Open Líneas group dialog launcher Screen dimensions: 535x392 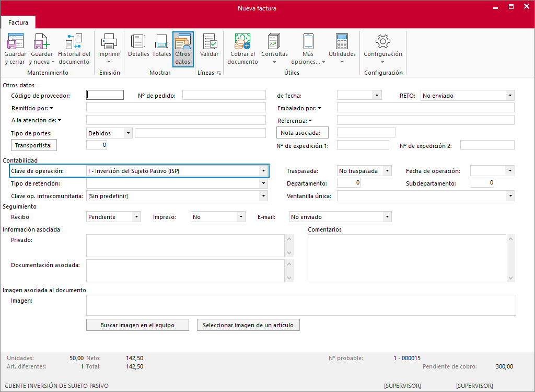click(219, 73)
